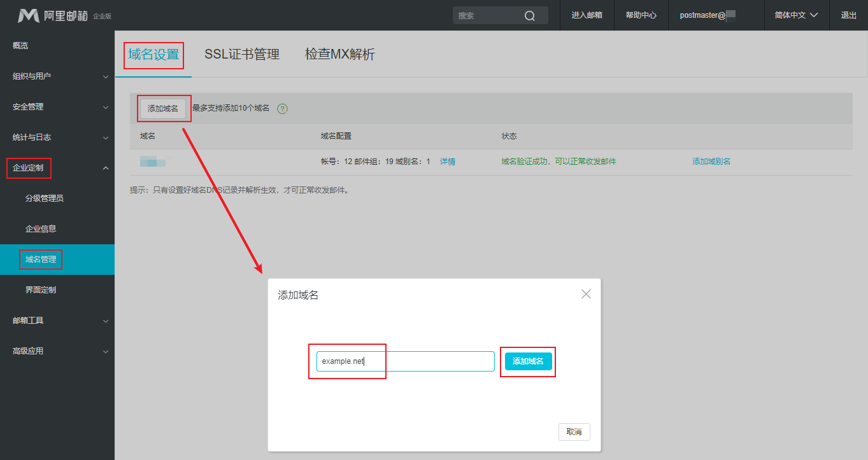Open 概览 in the sidebar
The width and height of the screenshot is (868, 460).
(x=57, y=46)
